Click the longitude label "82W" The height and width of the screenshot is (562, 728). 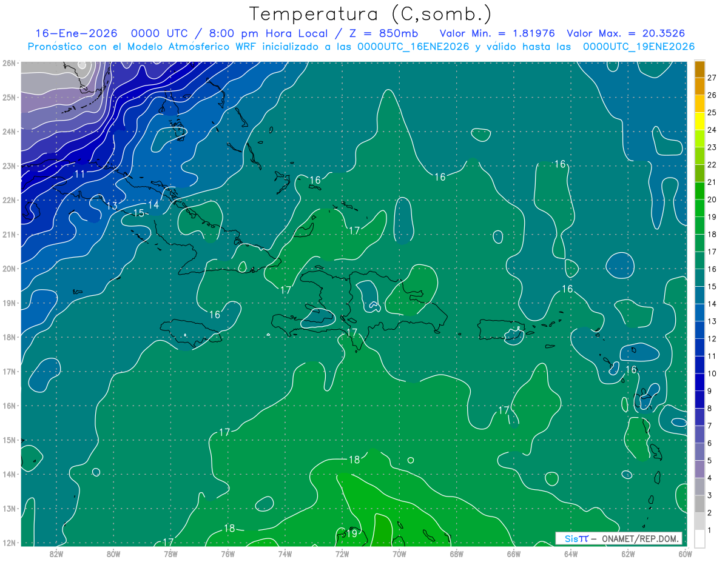[56, 554]
